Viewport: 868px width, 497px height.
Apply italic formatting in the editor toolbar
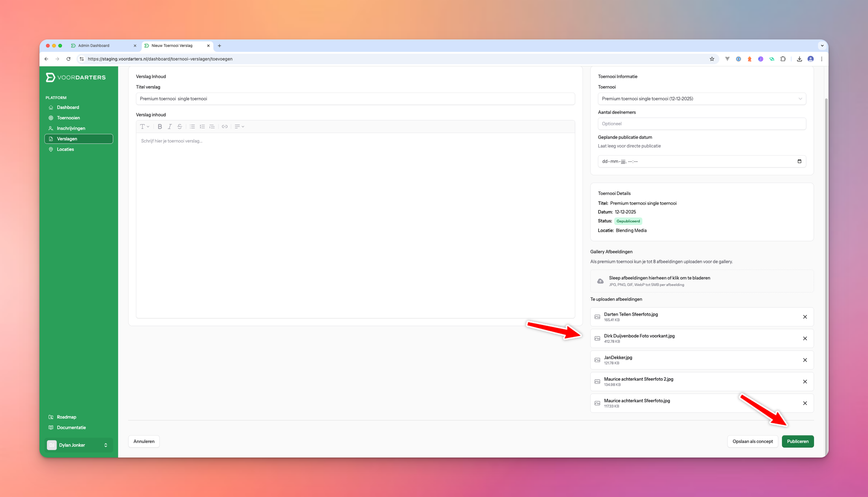170,127
